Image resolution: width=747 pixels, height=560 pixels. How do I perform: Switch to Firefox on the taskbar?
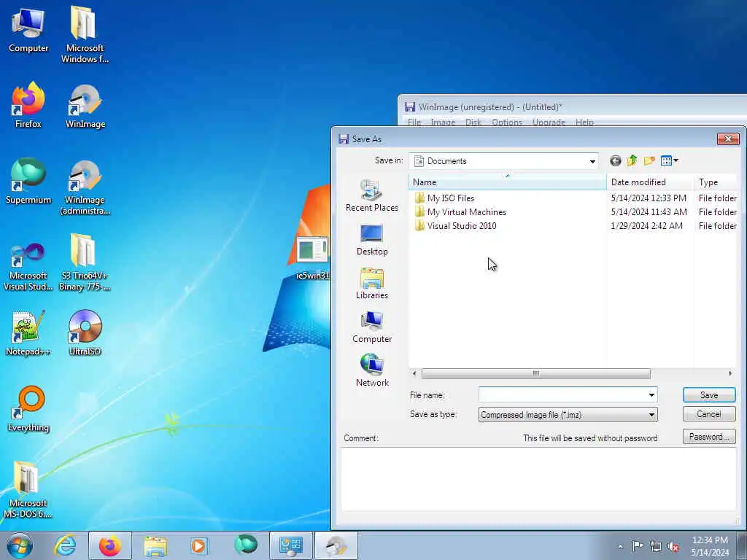(x=110, y=545)
